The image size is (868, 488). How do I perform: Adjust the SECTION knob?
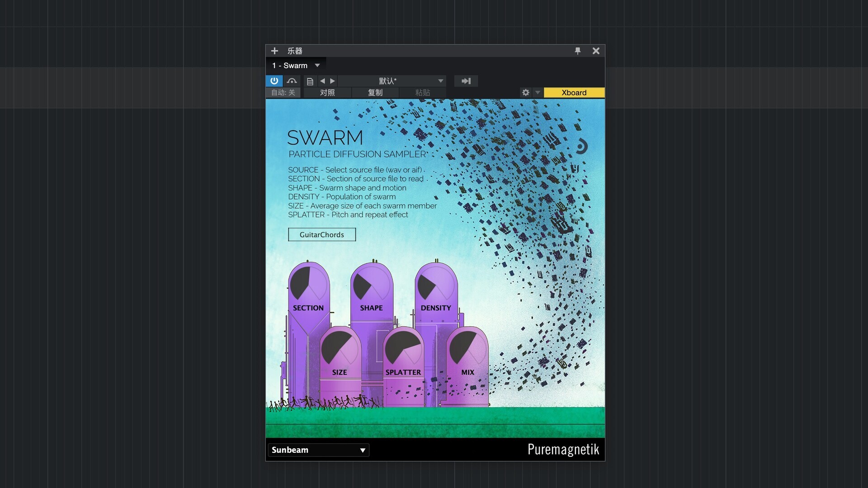[x=308, y=284]
